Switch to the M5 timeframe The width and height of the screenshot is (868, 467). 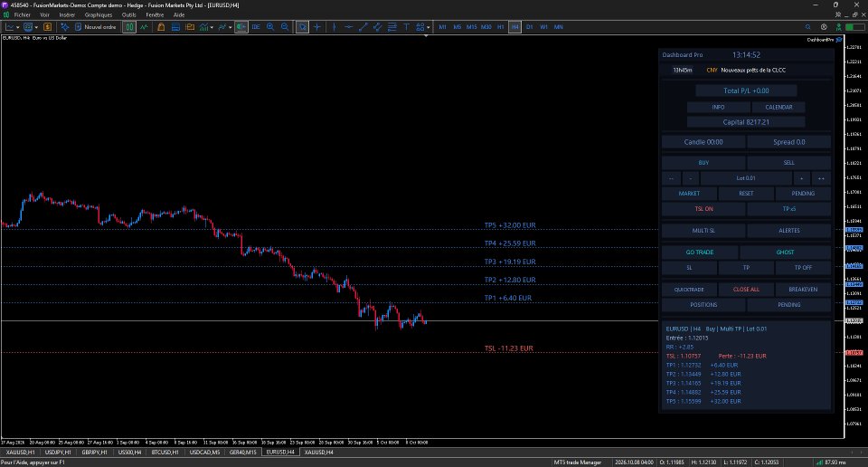457,26
